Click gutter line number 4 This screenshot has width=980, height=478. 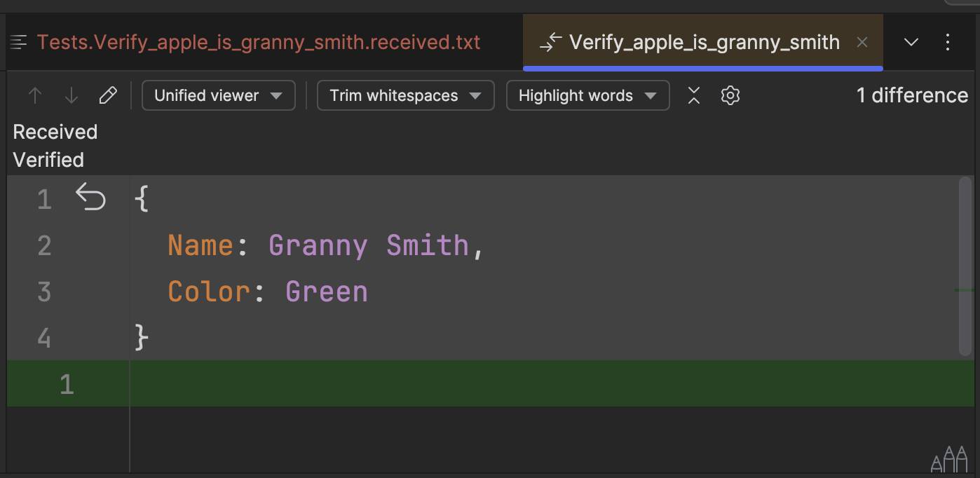pyautogui.click(x=44, y=338)
